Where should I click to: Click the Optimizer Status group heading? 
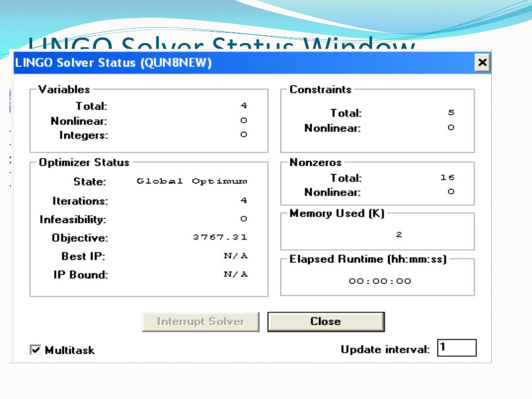tap(84, 162)
